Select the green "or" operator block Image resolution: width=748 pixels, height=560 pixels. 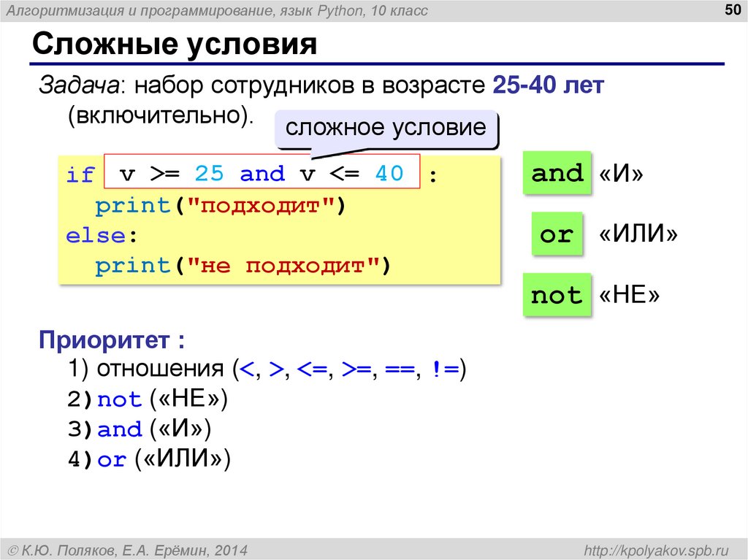point(557,234)
